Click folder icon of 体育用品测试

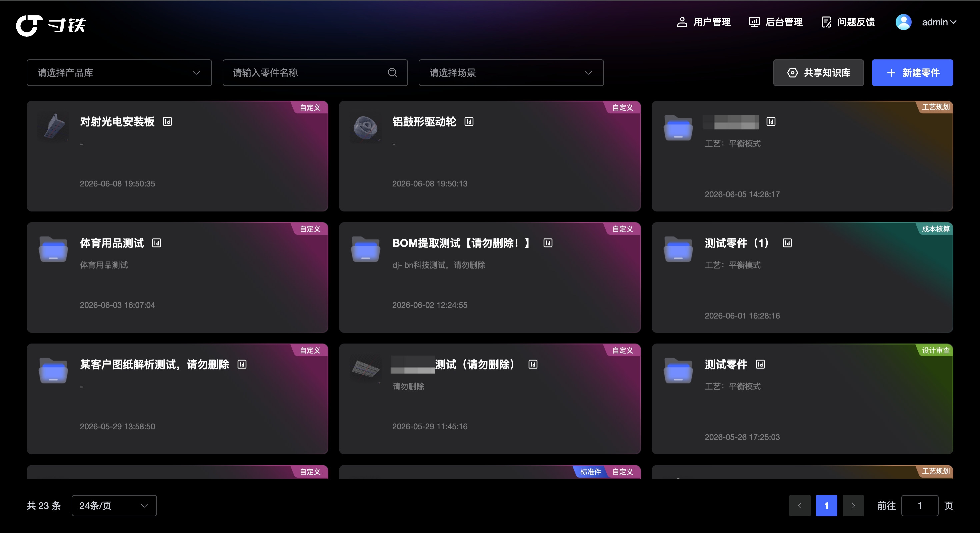tap(53, 249)
